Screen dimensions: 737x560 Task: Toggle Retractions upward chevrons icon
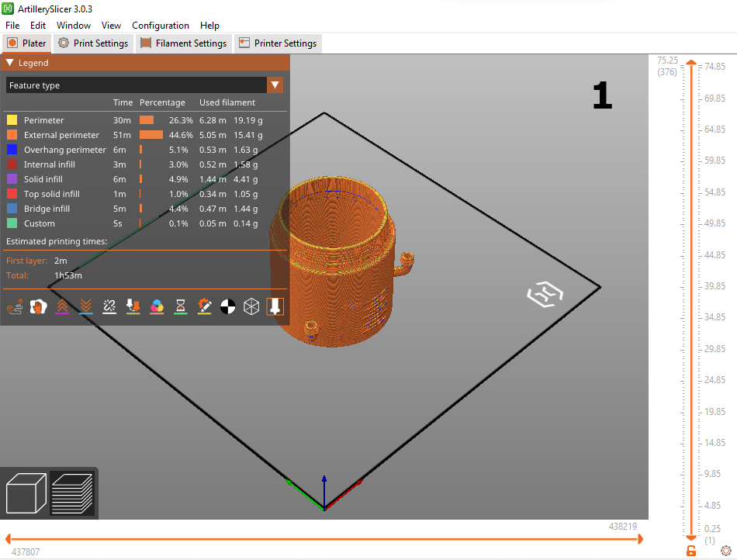point(62,307)
